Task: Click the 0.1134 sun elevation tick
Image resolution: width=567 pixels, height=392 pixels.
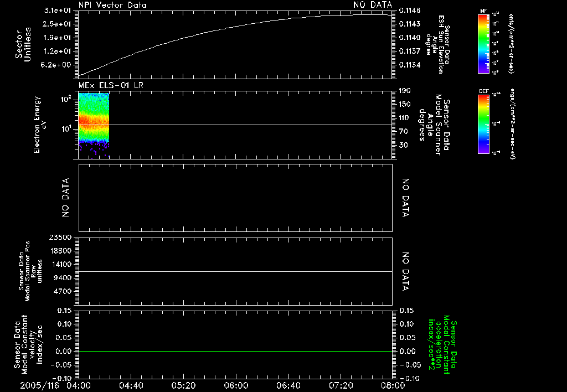Action: point(410,65)
